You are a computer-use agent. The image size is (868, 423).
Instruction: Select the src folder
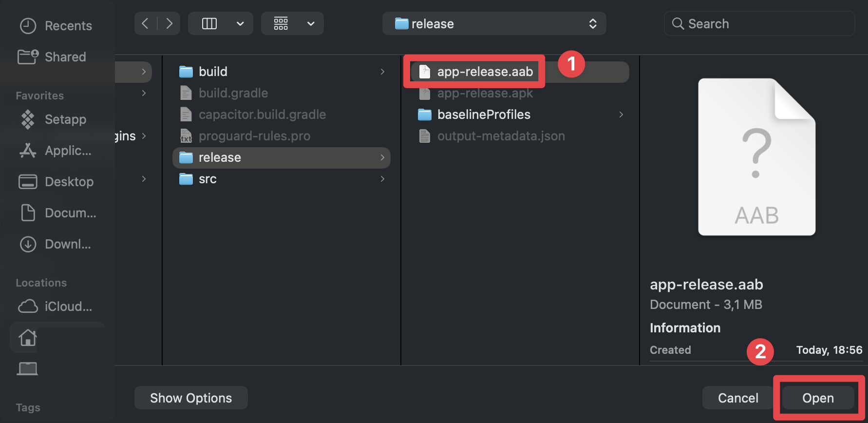pos(281,179)
